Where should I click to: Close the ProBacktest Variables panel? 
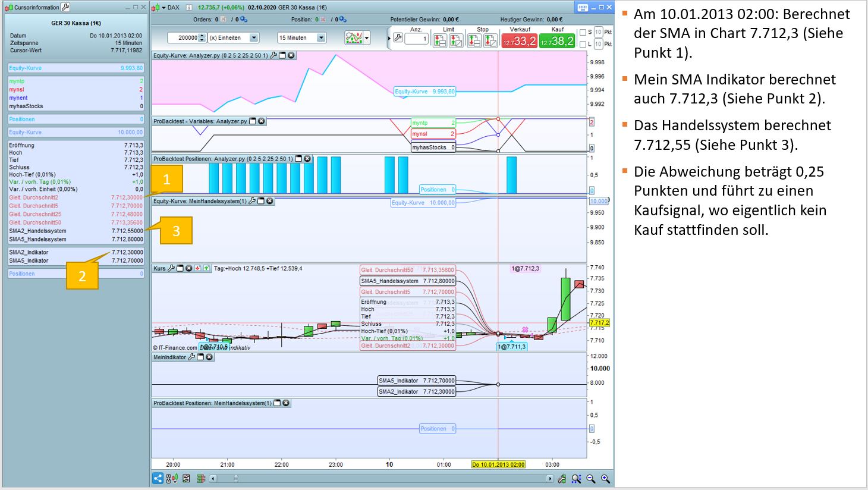coord(262,121)
